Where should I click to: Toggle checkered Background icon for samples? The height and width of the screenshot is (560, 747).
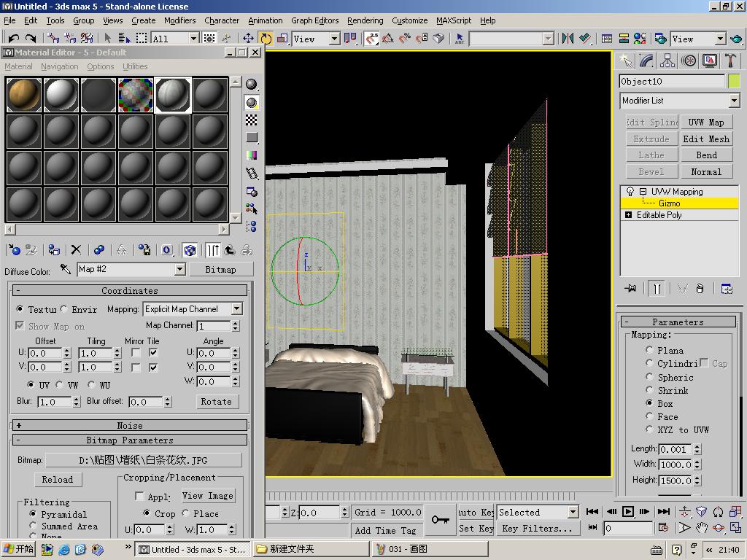(x=252, y=120)
